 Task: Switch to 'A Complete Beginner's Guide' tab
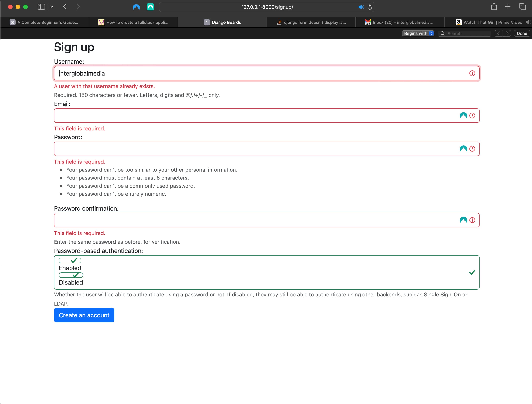point(44,22)
